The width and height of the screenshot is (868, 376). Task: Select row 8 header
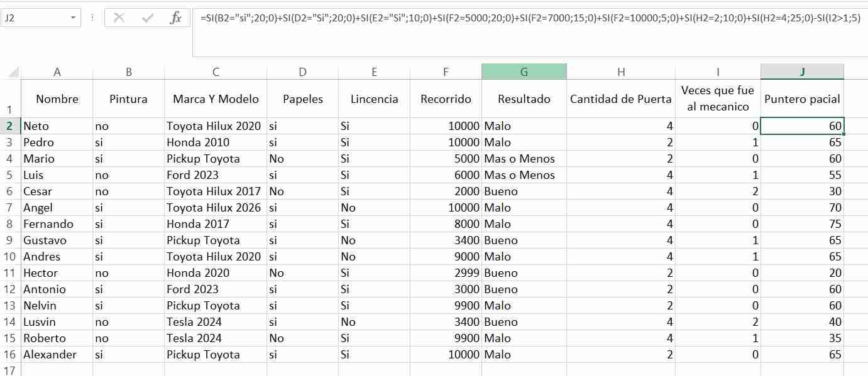pyautogui.click(x=10, y=224)
